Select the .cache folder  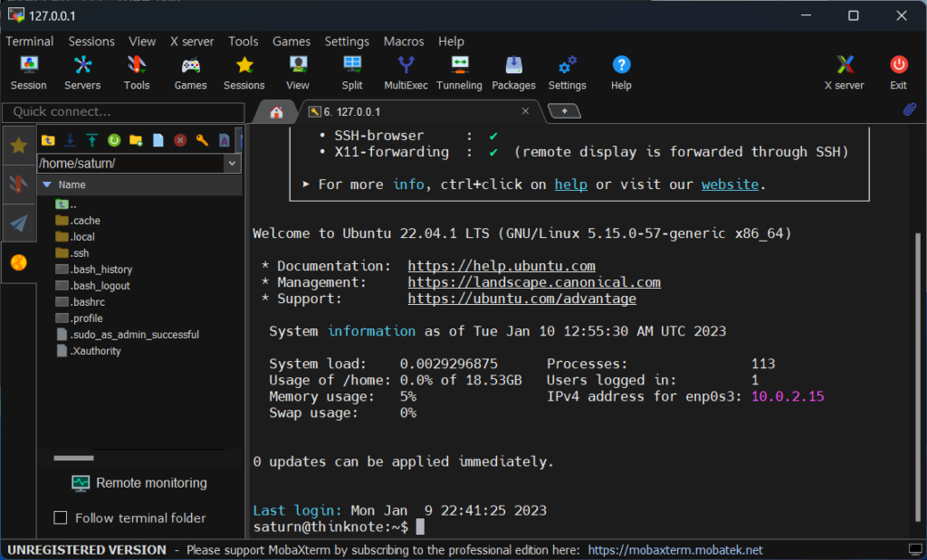pyautogui.click(x=78, y=221)
